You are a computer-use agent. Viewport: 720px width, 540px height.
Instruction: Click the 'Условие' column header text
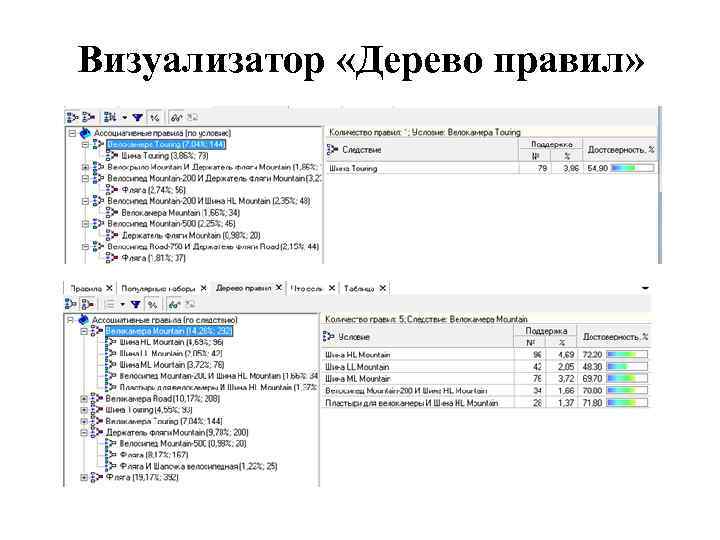[x=354, y=337]
